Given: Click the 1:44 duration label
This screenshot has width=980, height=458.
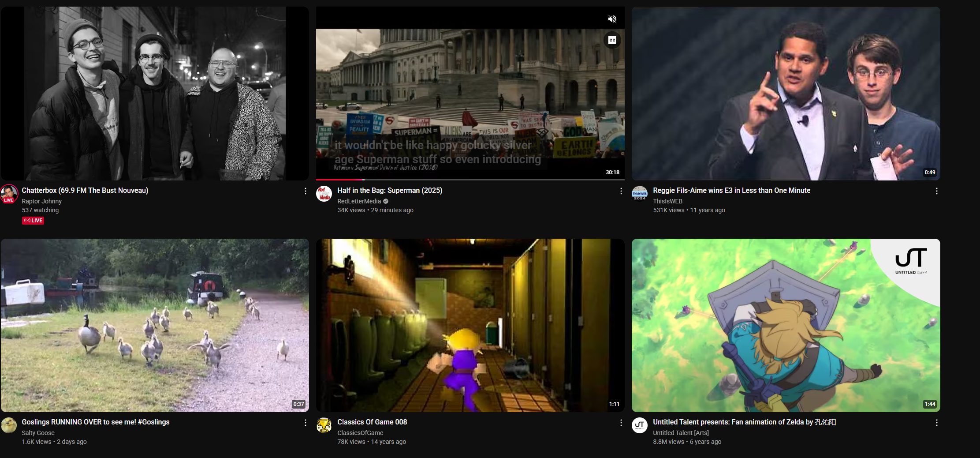Looking at the screenshot, I should pyautogui.click(x=930, y=404).
